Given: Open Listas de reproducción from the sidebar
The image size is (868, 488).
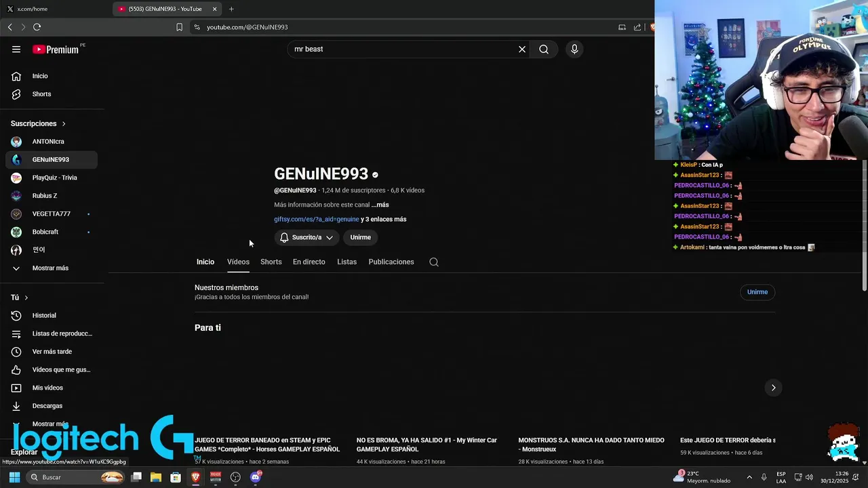Looking at the screenshot, I should pyautogui.click(x=52, y=333).
